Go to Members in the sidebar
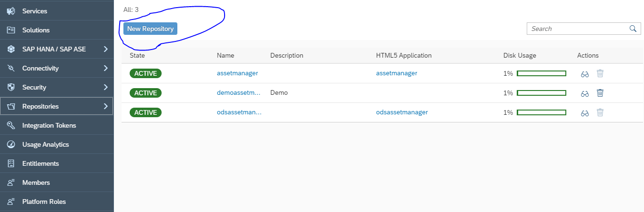The height and width of the screenshot is (212, 644). click(57, 182)
